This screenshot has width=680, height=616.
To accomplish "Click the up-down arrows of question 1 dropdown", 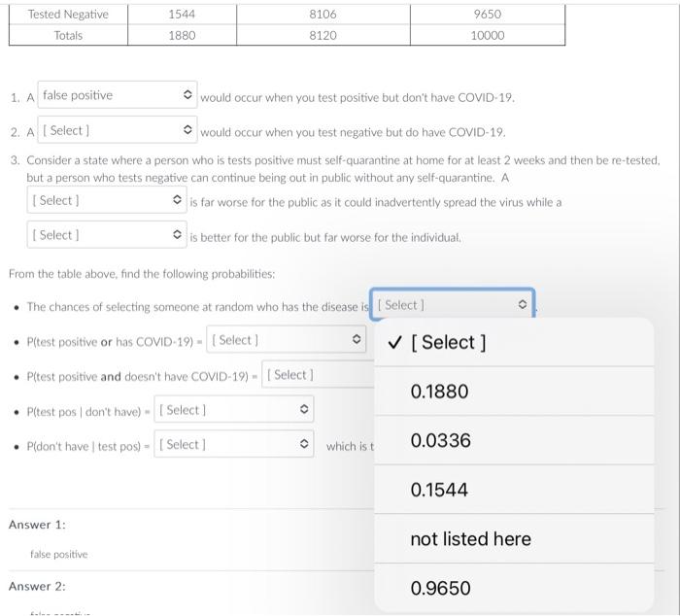I will pyautogui.click(x=187, y=94).
